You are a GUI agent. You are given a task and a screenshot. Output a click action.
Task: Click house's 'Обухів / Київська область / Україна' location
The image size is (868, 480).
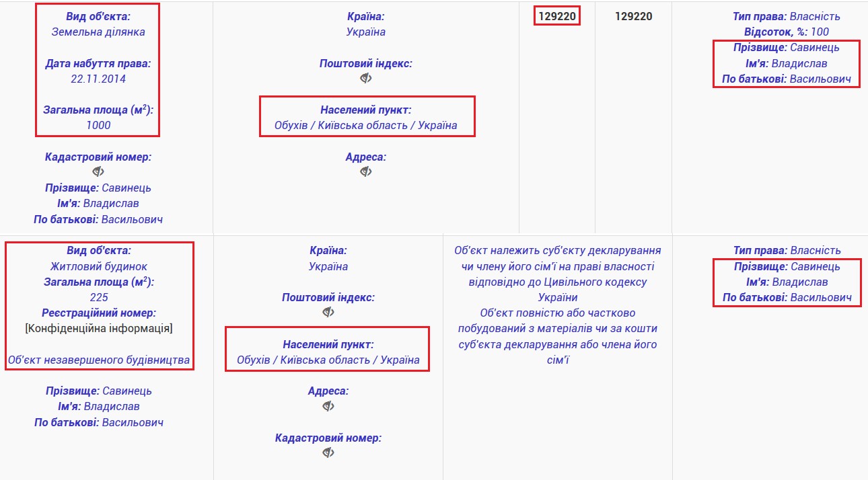coord(328,360)
